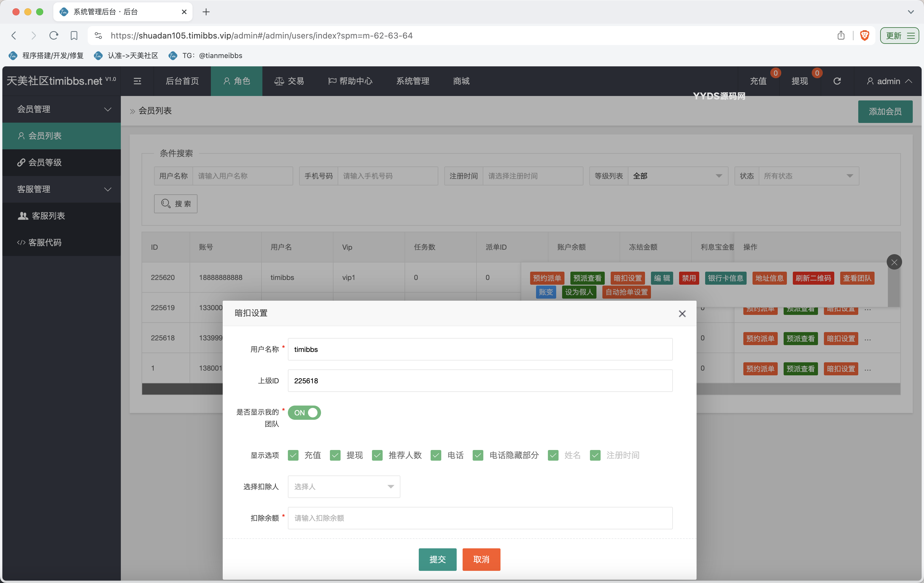
Task: Open the 选择扣除人 dropdown
Action: (x=344, y=487)
